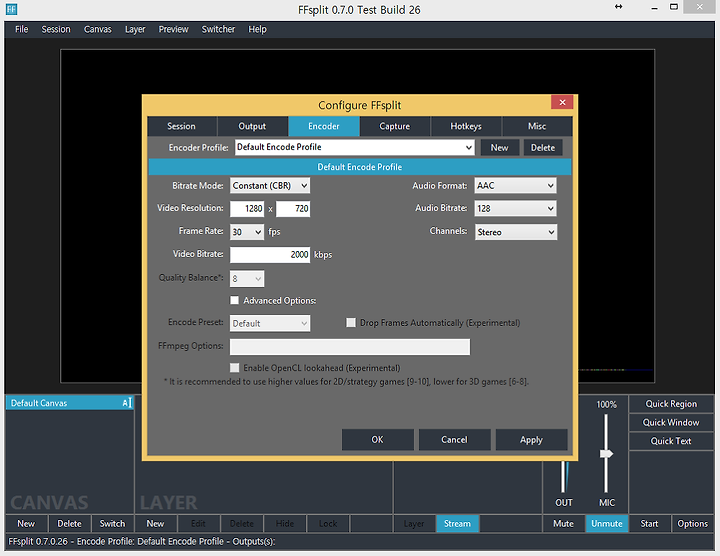
Task: Click the Start streaming button
Action: pyautogui.click(x=649, y=523)
